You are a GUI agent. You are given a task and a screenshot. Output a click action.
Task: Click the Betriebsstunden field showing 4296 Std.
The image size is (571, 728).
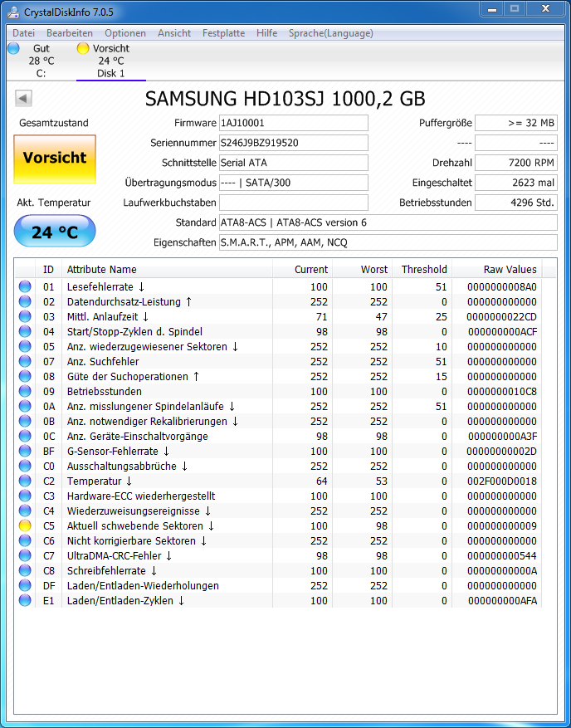(516, 203)
